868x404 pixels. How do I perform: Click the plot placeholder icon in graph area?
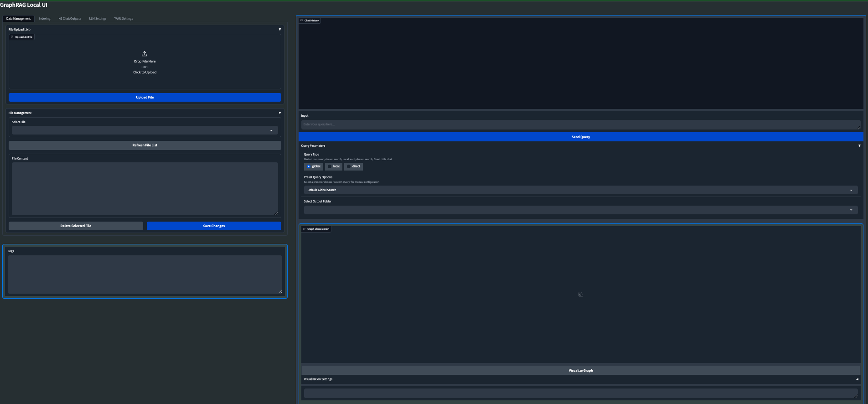pos(580,295)
